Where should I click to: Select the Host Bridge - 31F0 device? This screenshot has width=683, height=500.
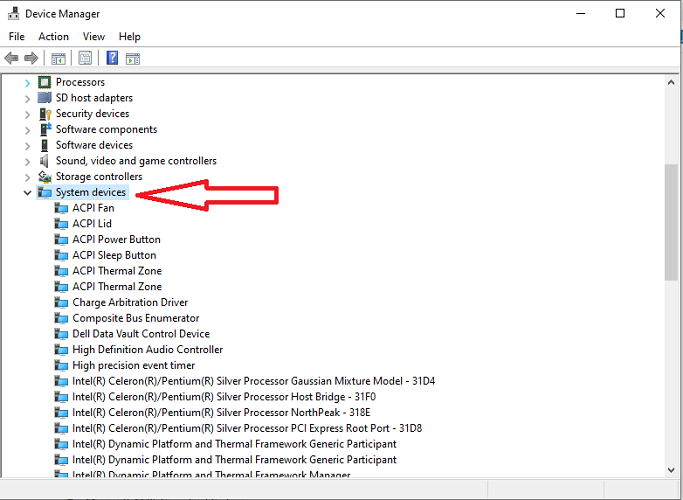point(224,397)
